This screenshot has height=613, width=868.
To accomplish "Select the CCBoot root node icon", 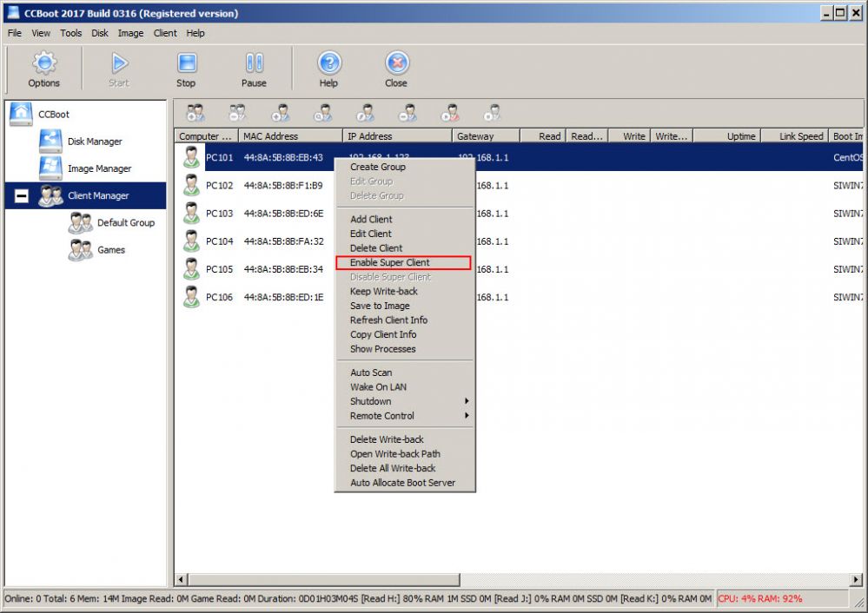I will click(21, 114).
